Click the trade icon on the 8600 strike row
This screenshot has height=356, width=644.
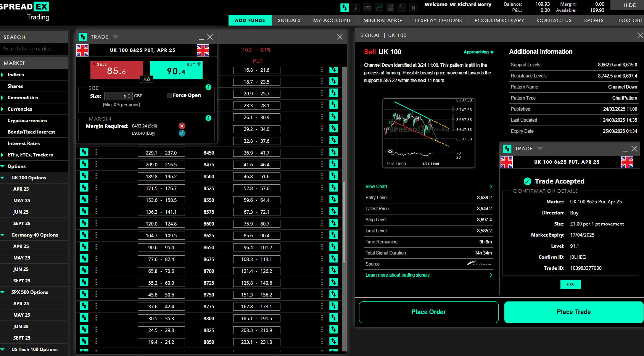84,223
